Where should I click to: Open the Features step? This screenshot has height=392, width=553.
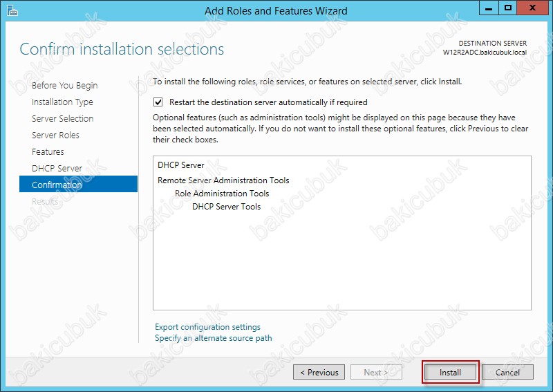click(x=48, y=151)
